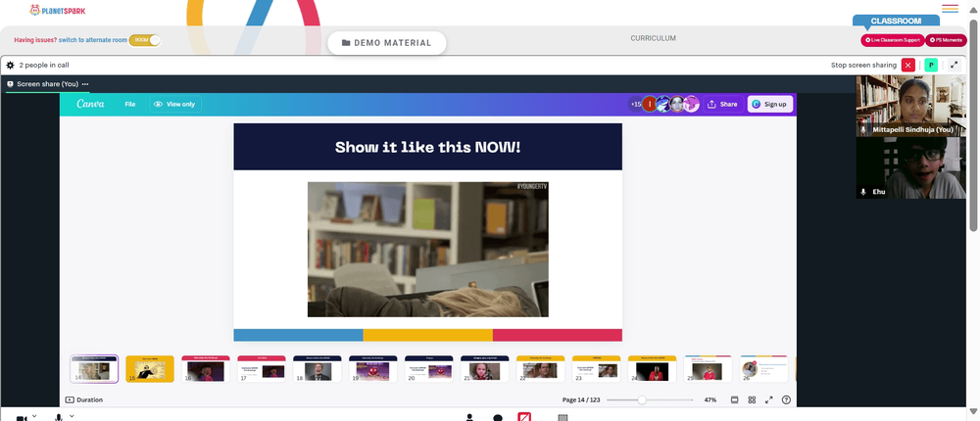Select slide thumbnail 14
The width and height of the screenshot is (980, 421).
pyautogui.click(x=94, y=368)
